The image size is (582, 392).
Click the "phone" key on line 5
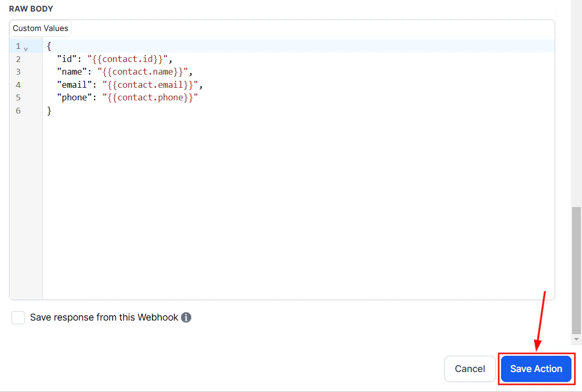[74, 97]
